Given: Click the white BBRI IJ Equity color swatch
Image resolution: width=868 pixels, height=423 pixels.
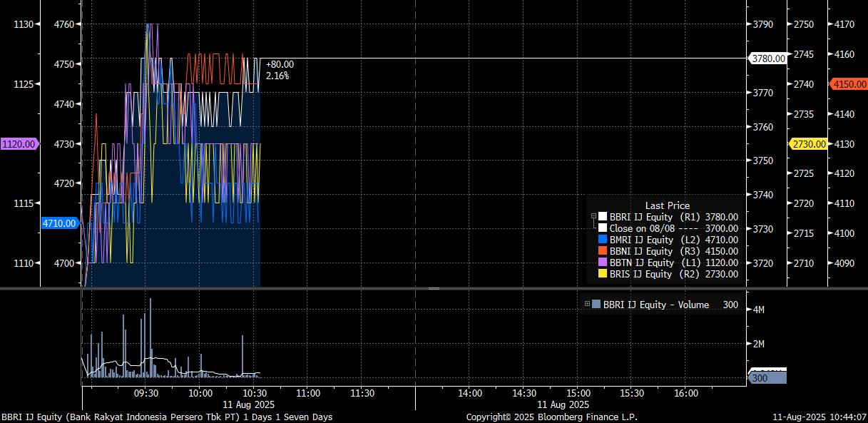Looking at the screenshot, I should point(603,217).
